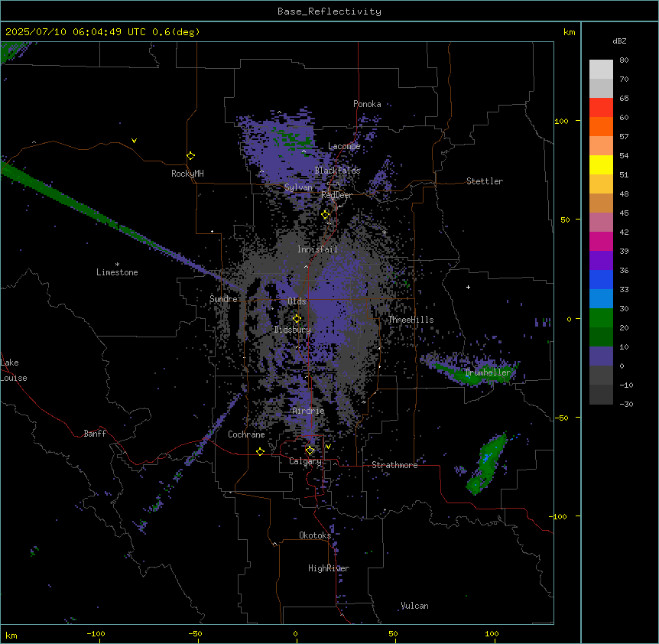Select the yellow diamond marker below Cochrane

(x=260, y=452)
